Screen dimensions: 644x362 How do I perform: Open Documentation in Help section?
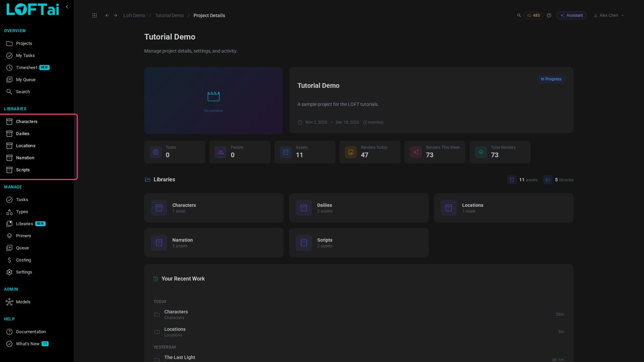coord(37,332)
